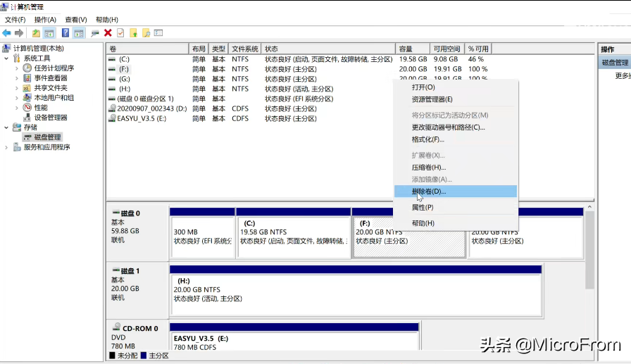Click the 事件查看器 tree icon
This screenshot has height=364, width=631.
click(x=27, y=78)
